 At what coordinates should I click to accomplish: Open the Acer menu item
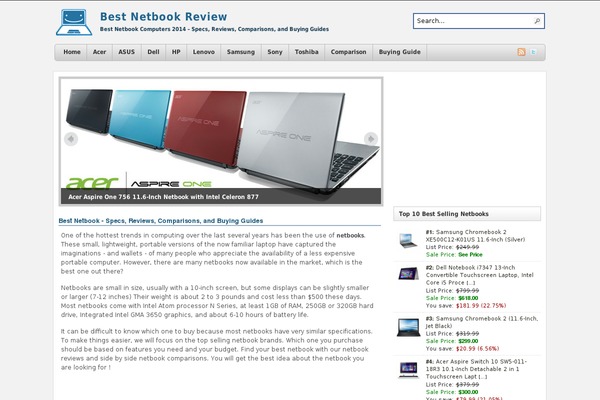point(99,52)
